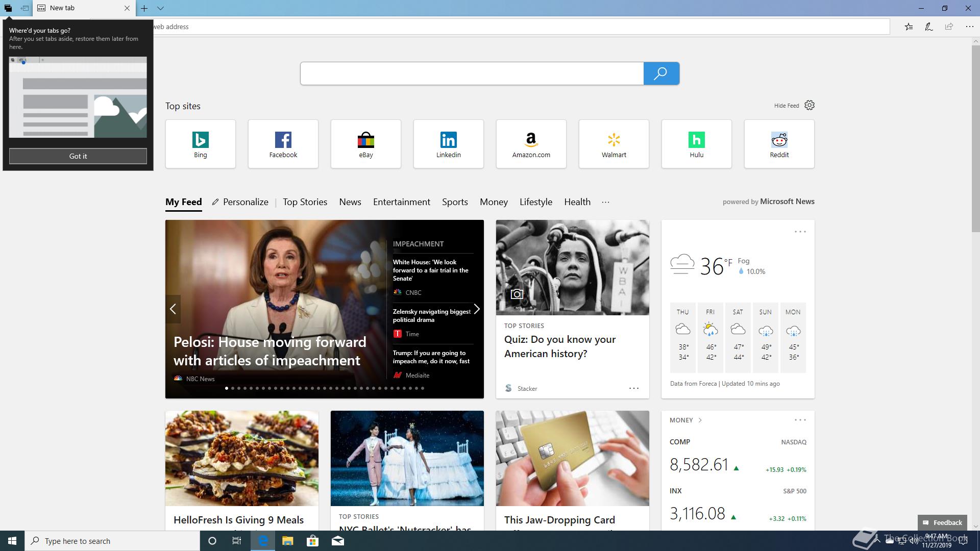Open the Walmart top site tile
The width and height of the screenshot is (980, 551).
click(x=614, y=144)
